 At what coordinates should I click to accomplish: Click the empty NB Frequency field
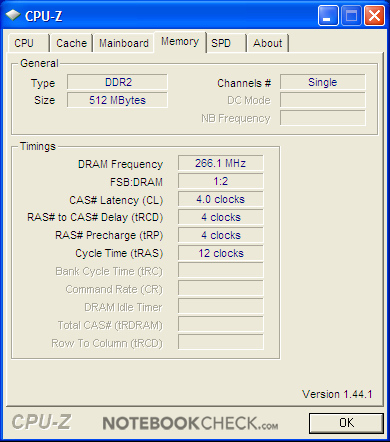click(323, 118)
